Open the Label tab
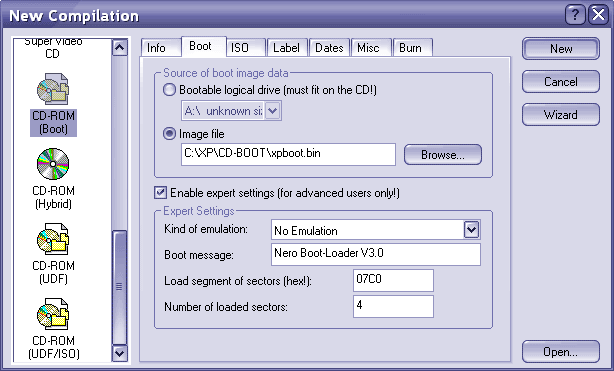Image resolution: width=614 pixels, height=371 pixels. pyautogui.click(x=287, y=48)
